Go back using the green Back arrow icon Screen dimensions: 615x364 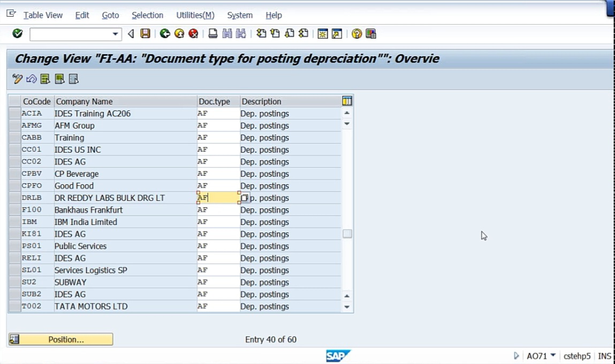165,34
